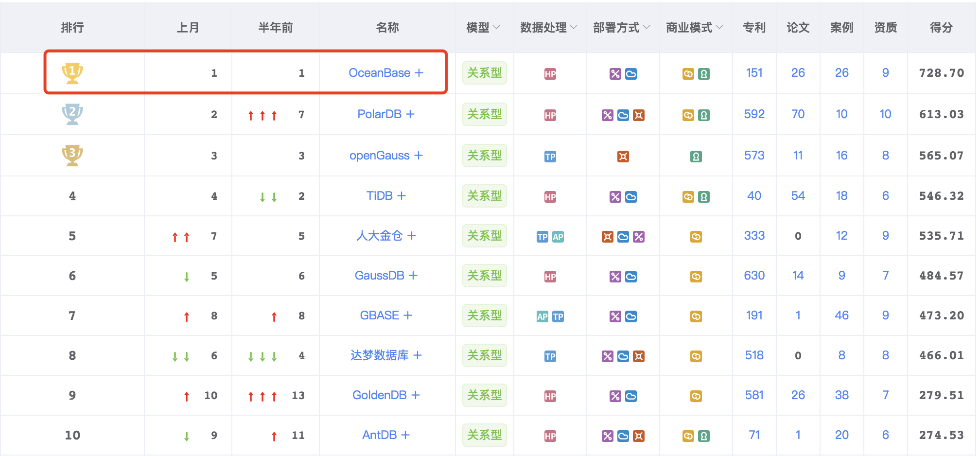Image resolution: width=980 pixels, height=456 pixels.
Task: Click the gold first-place trophy icon
Action: pyautogui.click(x=72, y=73)
